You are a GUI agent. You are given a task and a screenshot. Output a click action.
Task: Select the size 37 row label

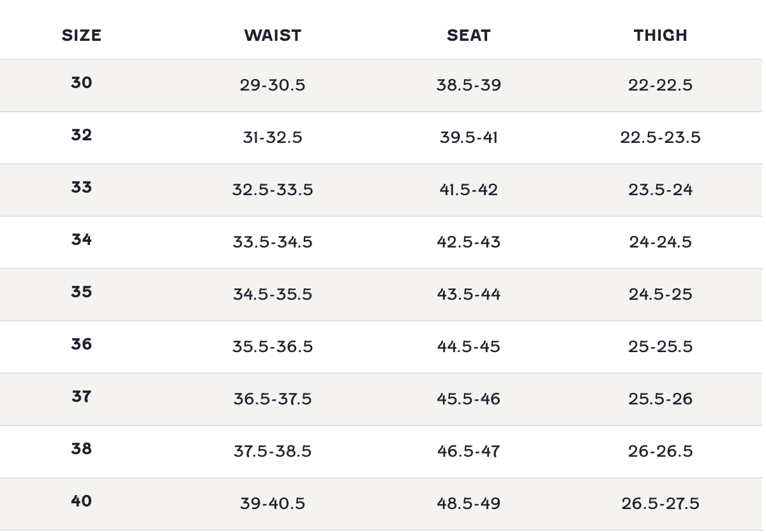point(81,397)
